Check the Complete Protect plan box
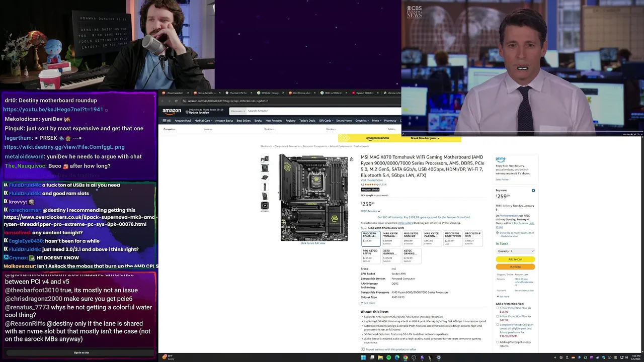 (x=498, y=325)
